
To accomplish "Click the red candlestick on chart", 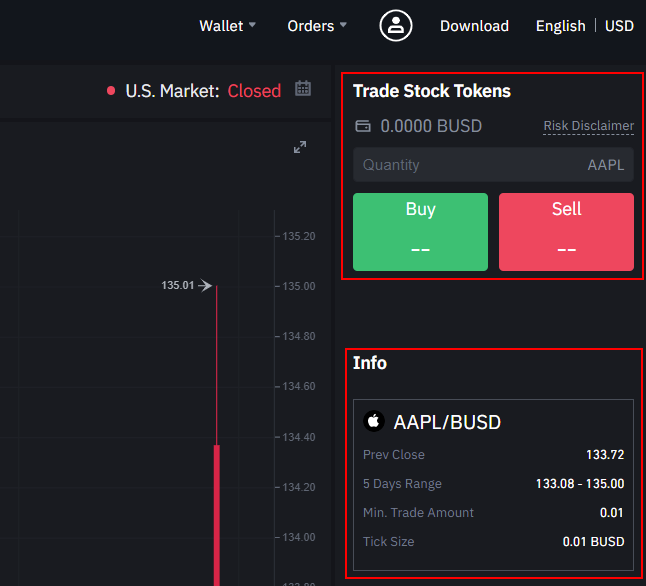I will [216, 510].
